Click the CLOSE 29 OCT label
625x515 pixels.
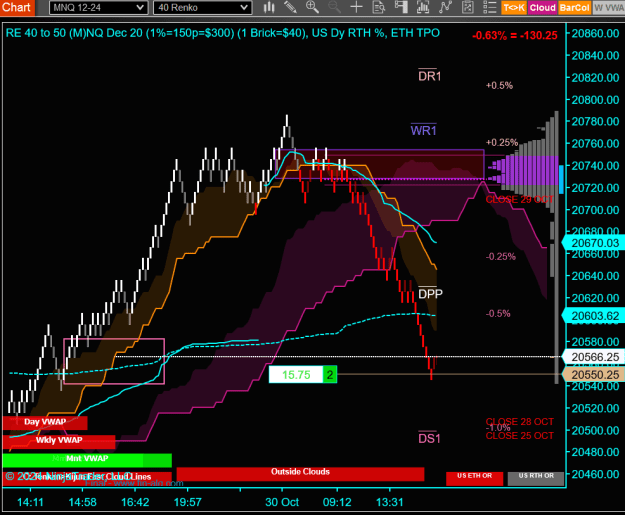point(519,200)
